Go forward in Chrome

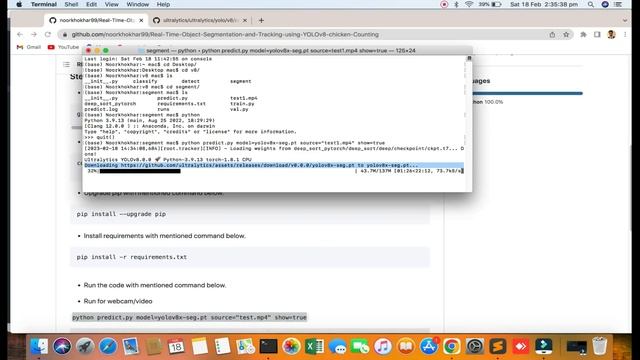pos(34,35)
